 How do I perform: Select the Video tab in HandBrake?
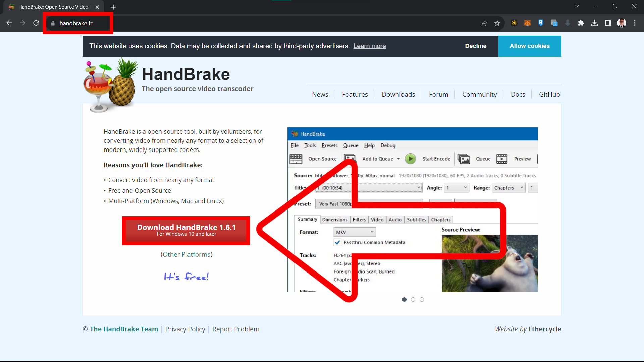tap(377, 219)
